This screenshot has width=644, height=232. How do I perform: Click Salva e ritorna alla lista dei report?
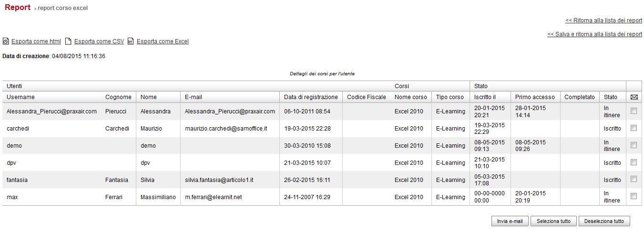click(x=594, y=34)
